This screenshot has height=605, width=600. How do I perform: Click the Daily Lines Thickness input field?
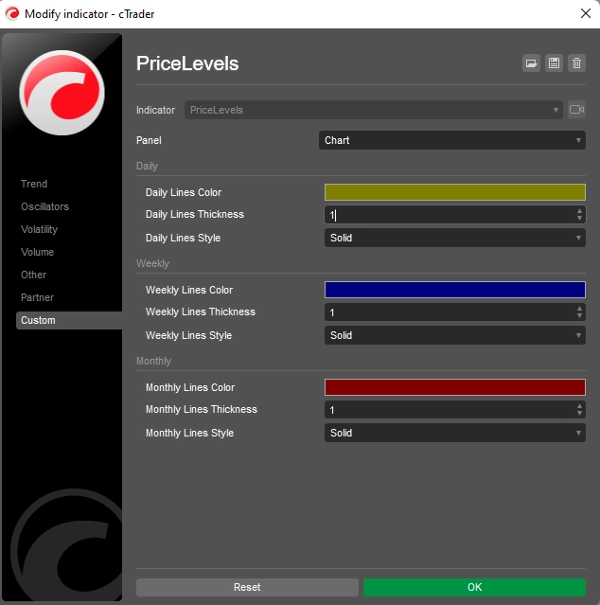pyautogui.click(x=448, y=215)
